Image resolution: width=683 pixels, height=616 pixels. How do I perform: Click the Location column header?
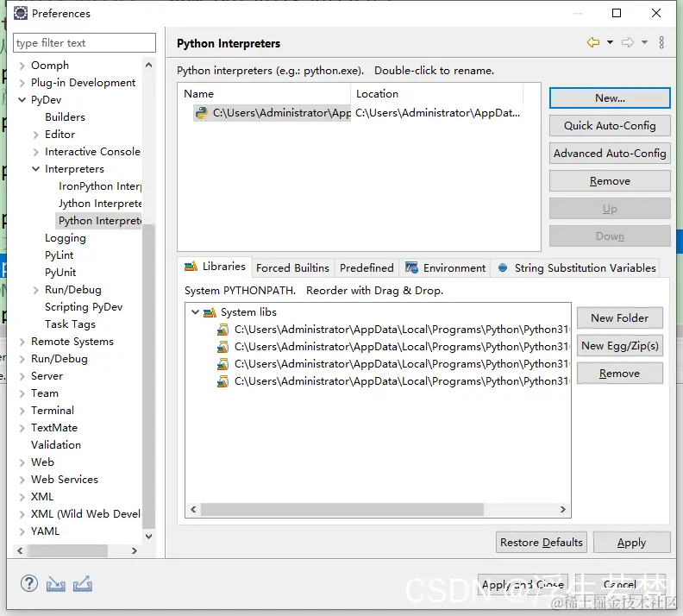tap(436, 94)
